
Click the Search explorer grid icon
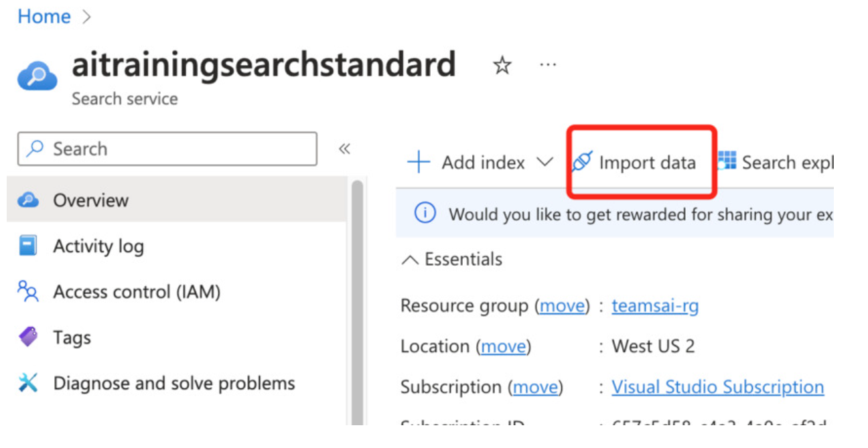[x=727, y=161]
